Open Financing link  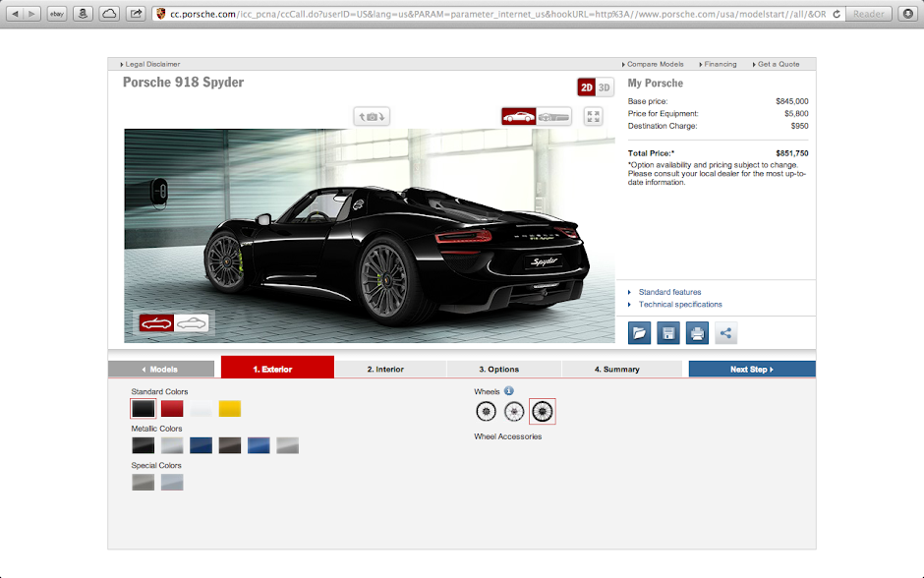718,64
